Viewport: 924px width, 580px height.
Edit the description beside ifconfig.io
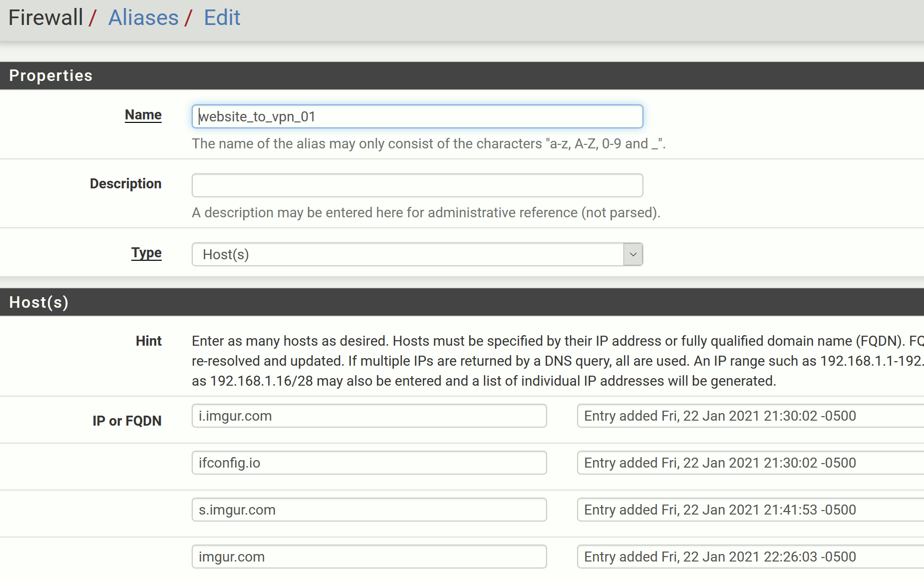[x=749, y=463]
